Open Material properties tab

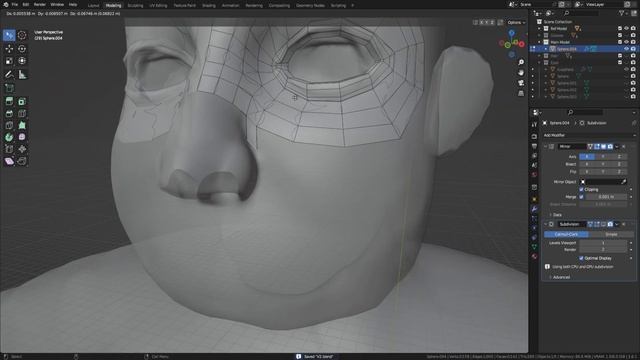click(x=534, y=256)
